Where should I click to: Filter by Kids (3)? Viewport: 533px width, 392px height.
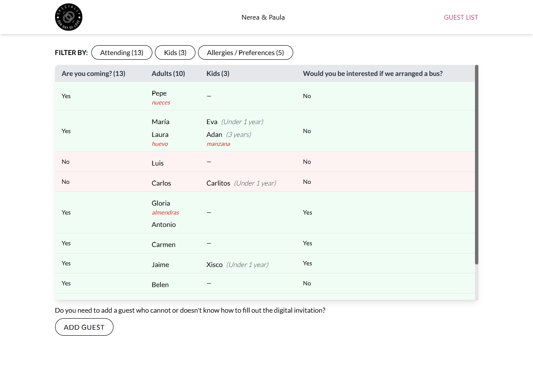click(x=175, y=52)
